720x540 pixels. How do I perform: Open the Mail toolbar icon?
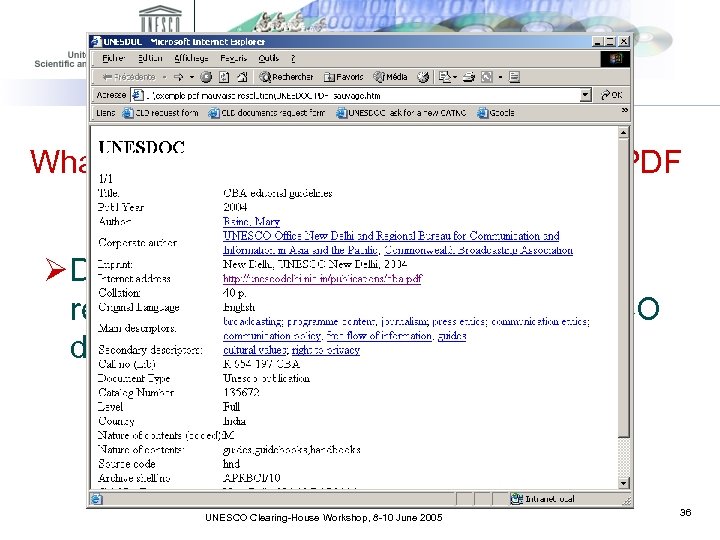[444, 77]
